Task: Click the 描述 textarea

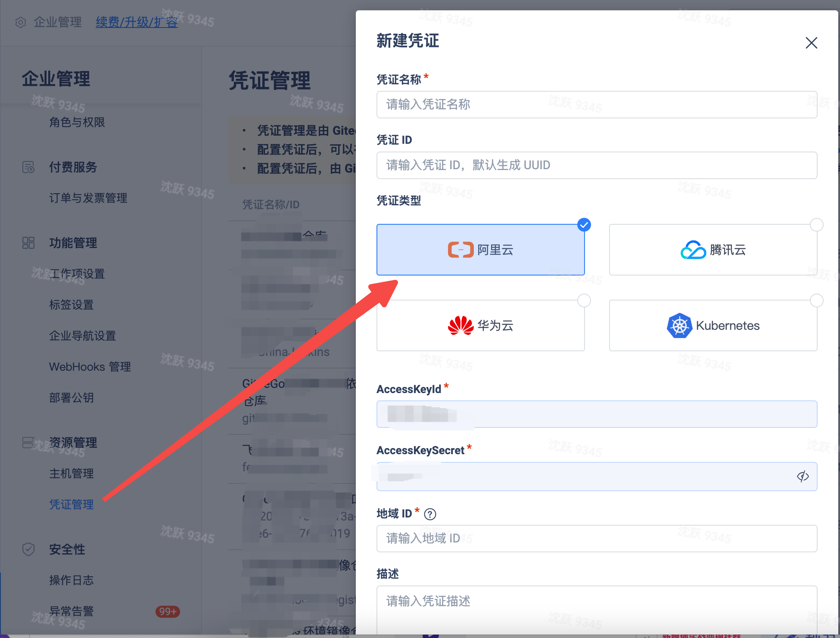Action: 597,610
